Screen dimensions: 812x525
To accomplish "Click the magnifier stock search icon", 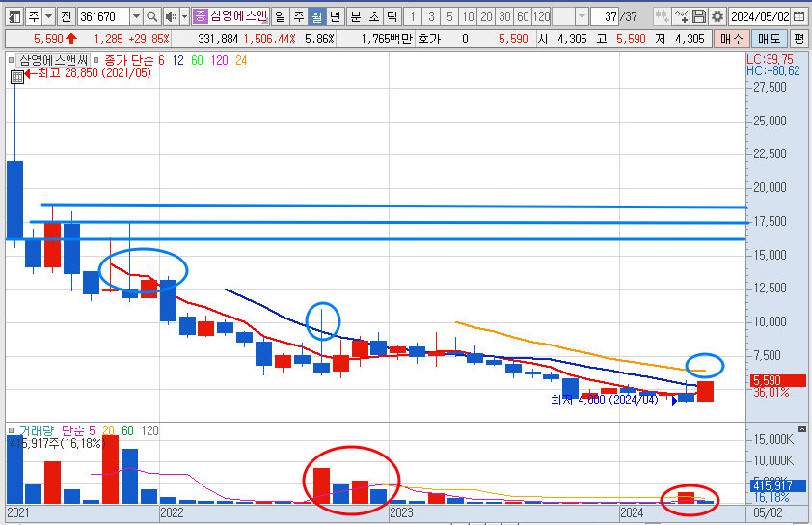I will pos(151,17).
